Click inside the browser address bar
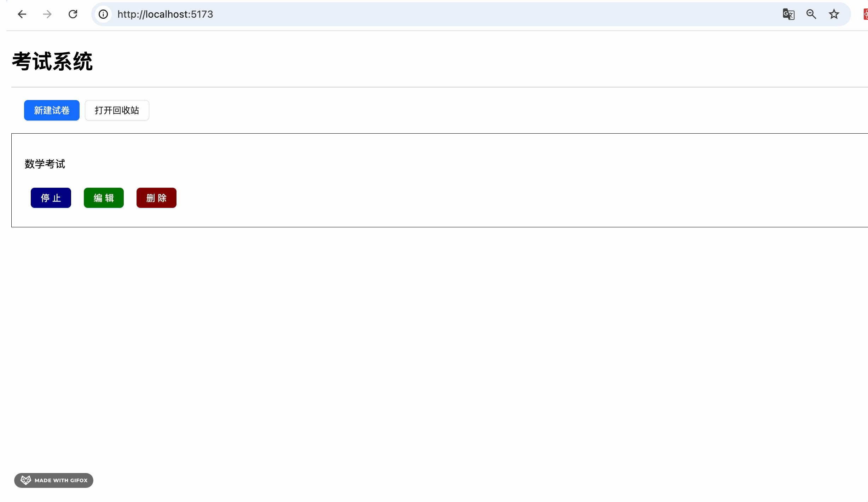Screen dimensions: 868x502 [318, 14]
